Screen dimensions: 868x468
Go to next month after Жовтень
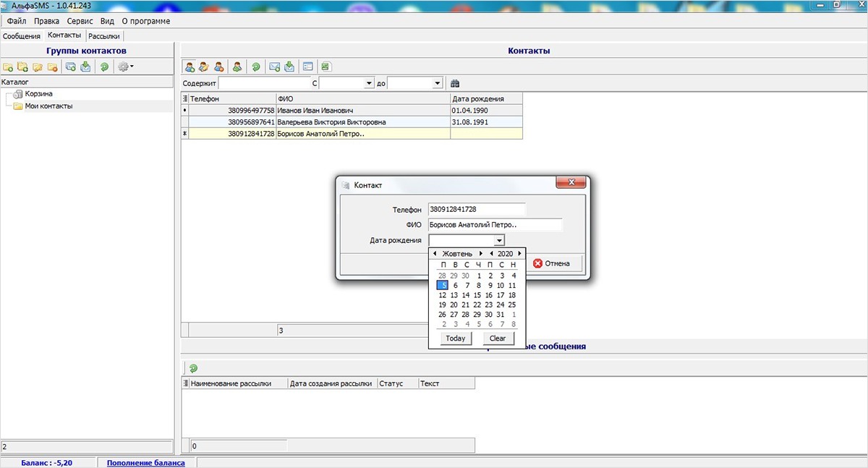click(x=481, y=254)
